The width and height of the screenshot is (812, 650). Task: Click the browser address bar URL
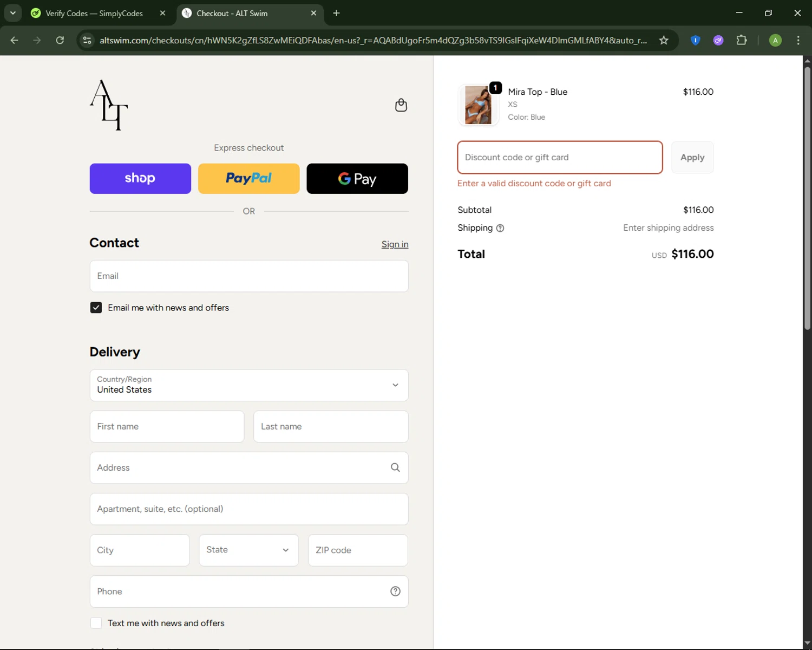pos(373,40)
